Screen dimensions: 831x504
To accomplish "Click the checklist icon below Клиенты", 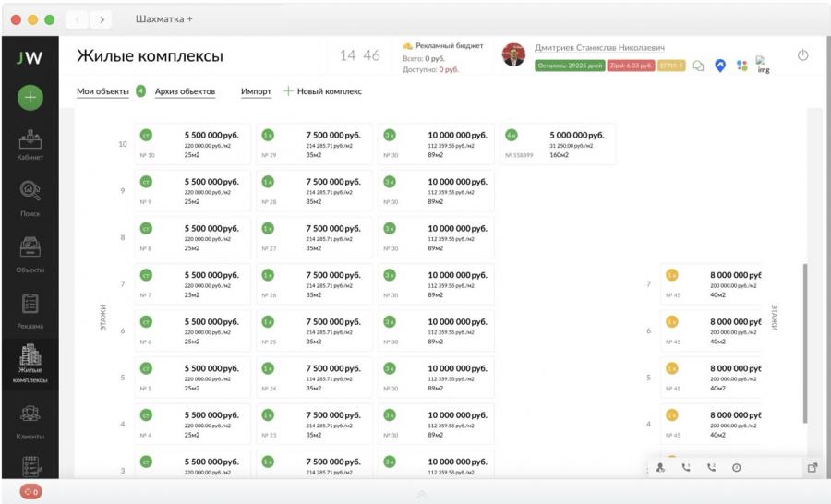I will click(x=30, y=466).
